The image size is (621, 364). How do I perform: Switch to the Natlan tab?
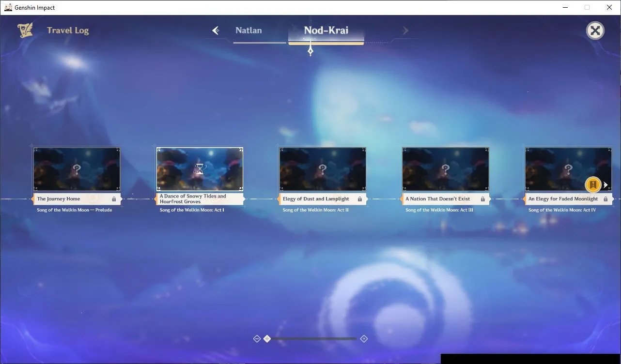(x=248, y=30)
